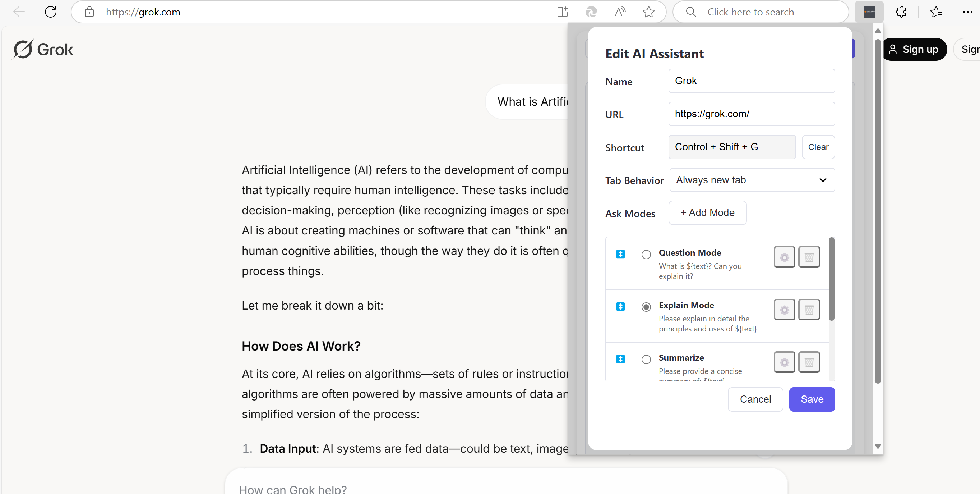980x494 pixels.
Task: Click the 'Question Mode' title text
Action: click(x=690, y=252)
